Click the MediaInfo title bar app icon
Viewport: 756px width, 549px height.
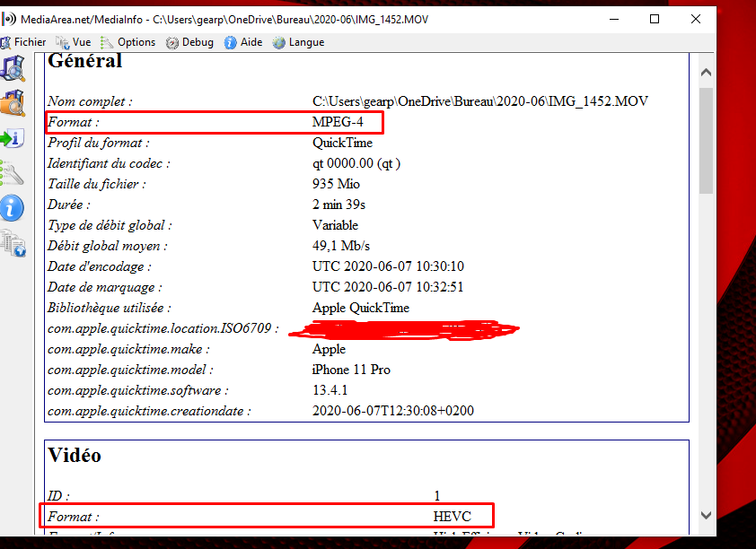click(9, 19)
